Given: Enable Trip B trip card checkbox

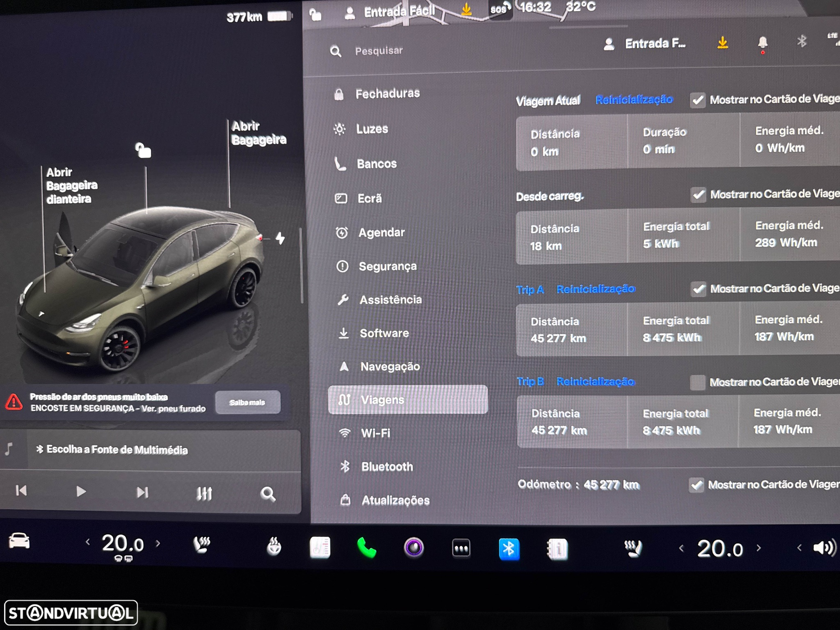Looking at the screenshot, I should pos(697,382).
